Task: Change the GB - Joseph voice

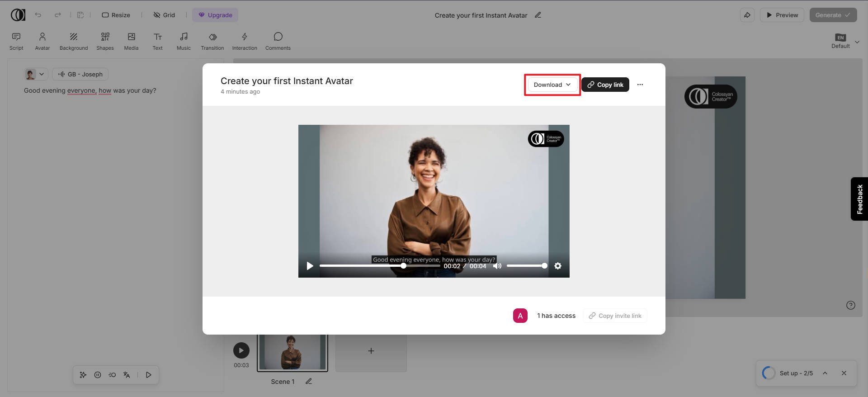Action: point(80,74)
